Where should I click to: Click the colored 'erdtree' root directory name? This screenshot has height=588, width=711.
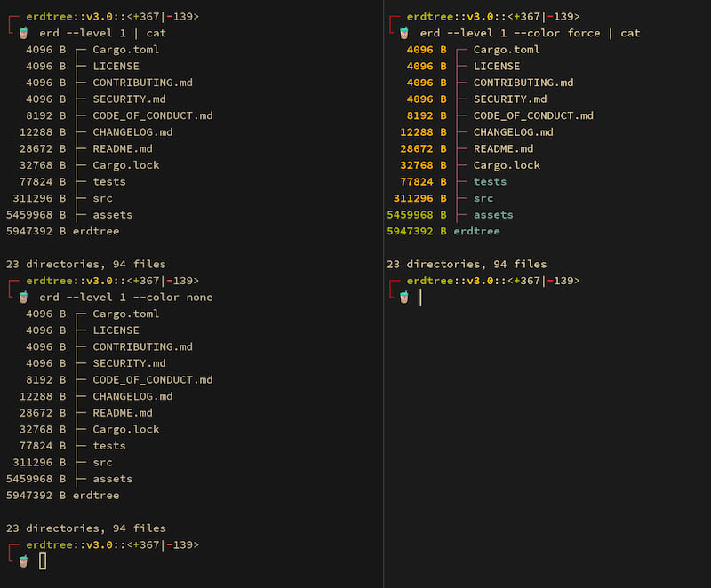[x=476, y=231]
